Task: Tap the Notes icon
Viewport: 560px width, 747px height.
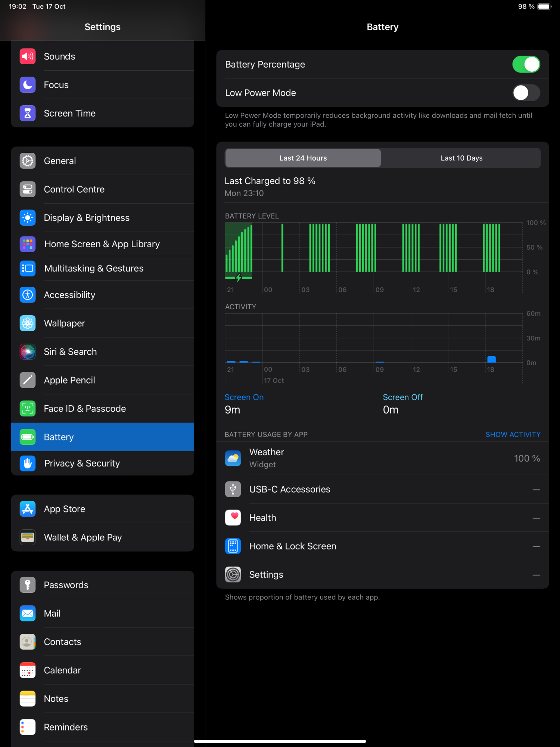Action: (x=28, y=698)
